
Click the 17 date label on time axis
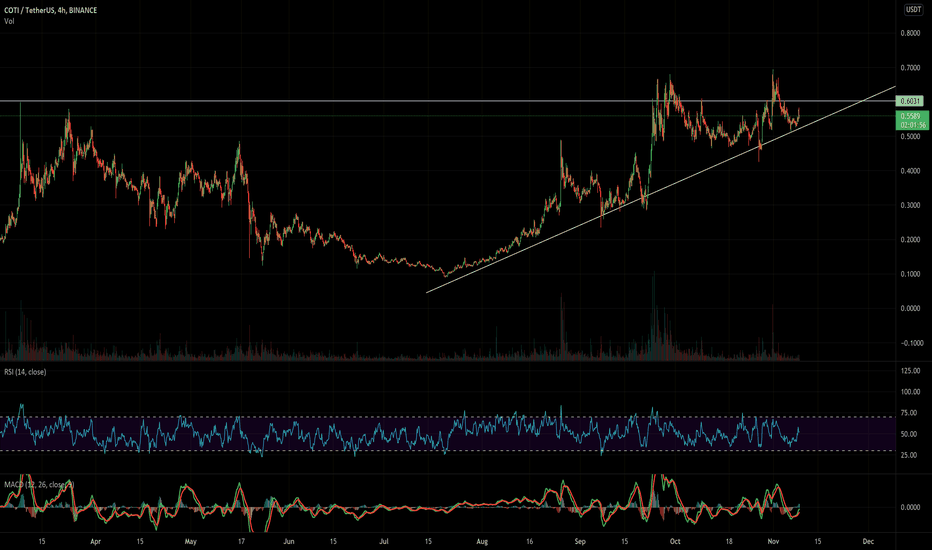pyautogui.click(x=241, y=542)
